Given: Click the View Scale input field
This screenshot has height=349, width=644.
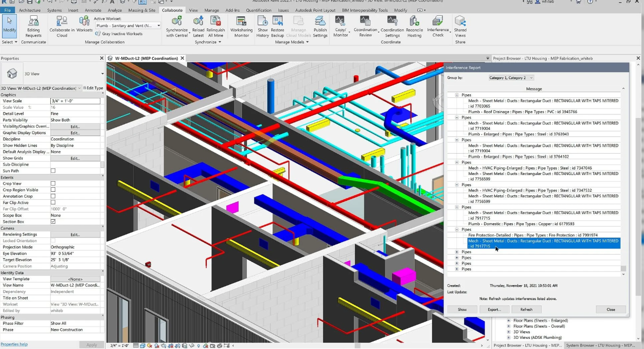Looking at the screenshot, I should coord(75,101).
